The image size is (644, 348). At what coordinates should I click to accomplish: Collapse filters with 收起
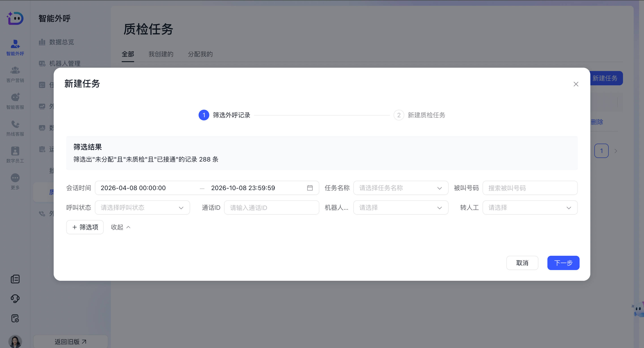pos(121,227)
